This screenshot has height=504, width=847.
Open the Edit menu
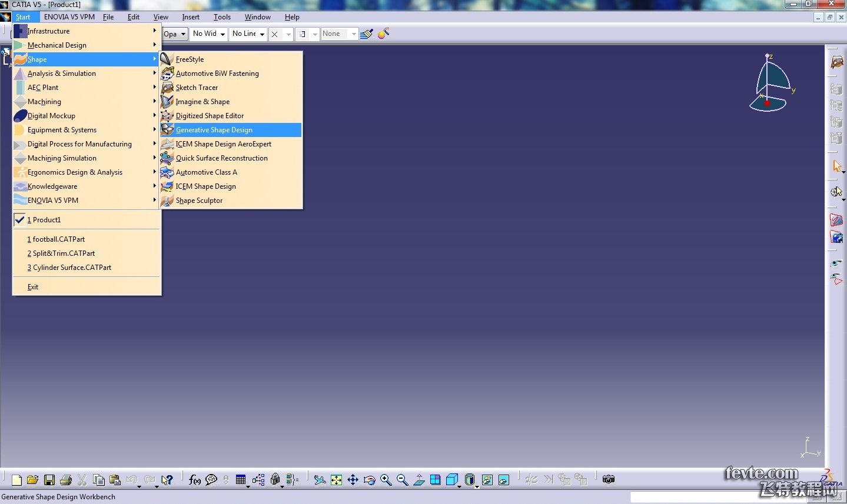pos(134,17)
